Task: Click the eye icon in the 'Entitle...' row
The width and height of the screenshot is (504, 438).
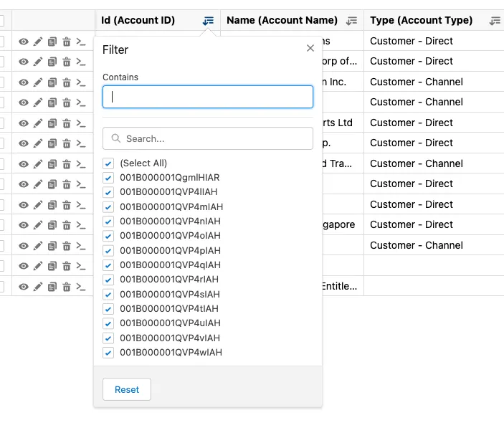Action: 24,287
